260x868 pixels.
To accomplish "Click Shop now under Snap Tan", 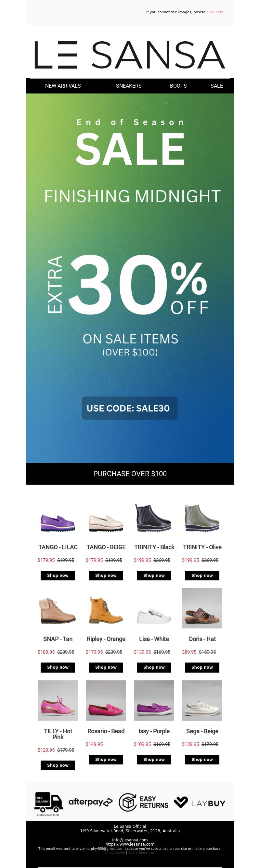I will (x=58, y=667).
